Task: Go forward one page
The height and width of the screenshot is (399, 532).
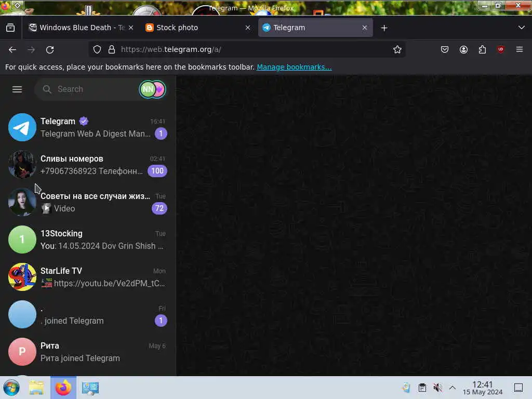Action: (x=31, y=50)
